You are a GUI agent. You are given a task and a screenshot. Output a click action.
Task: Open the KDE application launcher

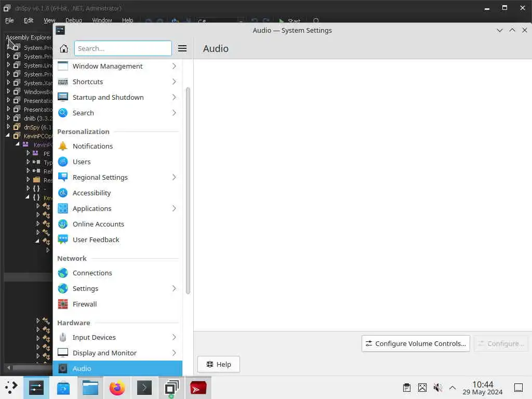11,388
